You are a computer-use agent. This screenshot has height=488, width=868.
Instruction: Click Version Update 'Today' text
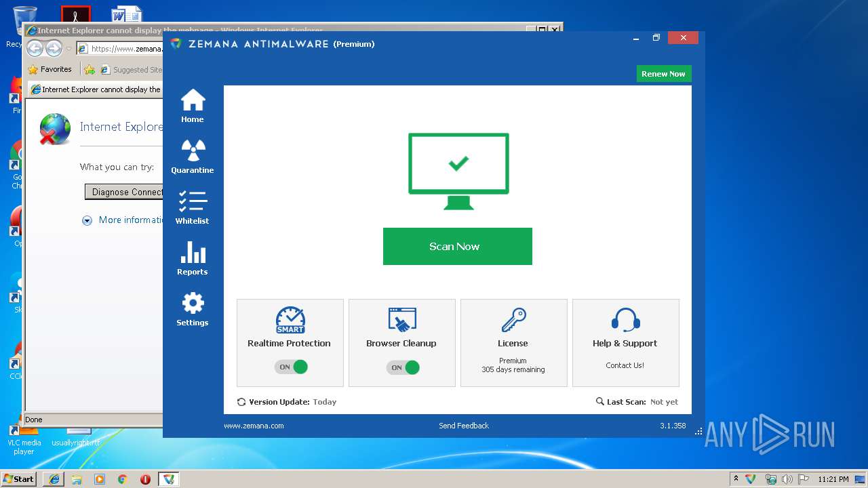click(325, 402)
